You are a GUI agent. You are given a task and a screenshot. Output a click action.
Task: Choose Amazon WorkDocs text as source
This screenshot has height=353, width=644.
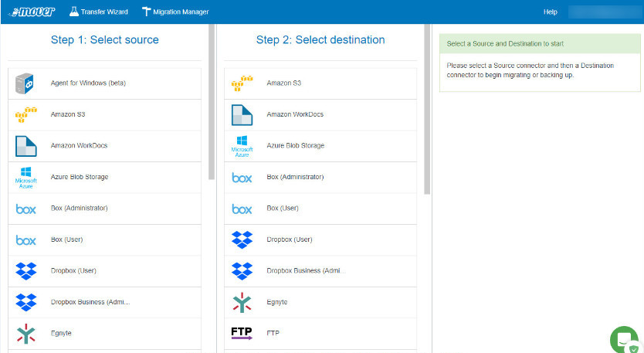[79, 145]
